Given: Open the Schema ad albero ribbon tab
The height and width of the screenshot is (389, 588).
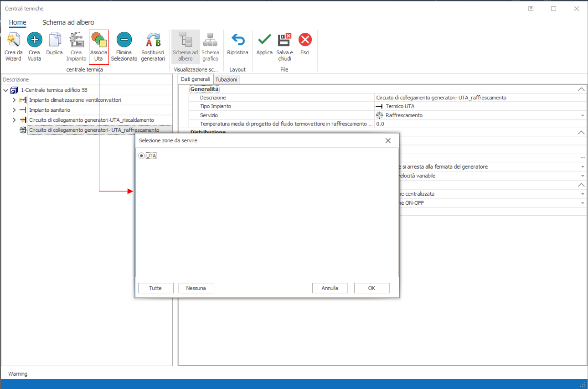Looking at the screenshot, I should [x=68, y=22].
